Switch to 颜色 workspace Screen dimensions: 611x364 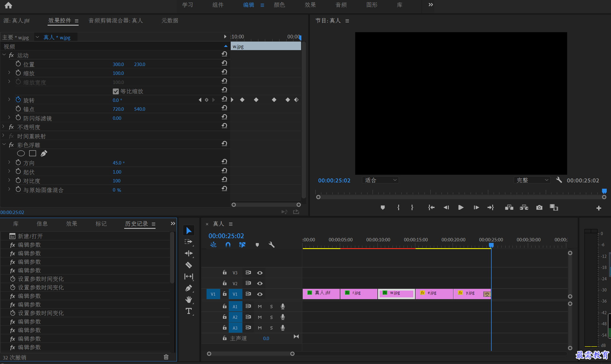[279, 5]
